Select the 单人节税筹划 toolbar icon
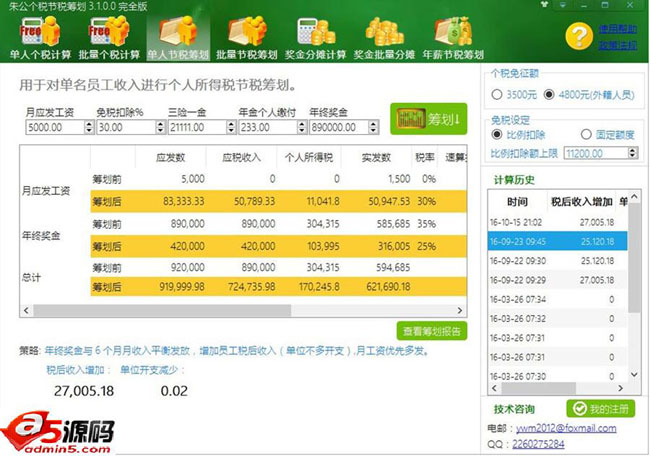The image size is (650, 456). pyautogui.click(x=178, y=38)
